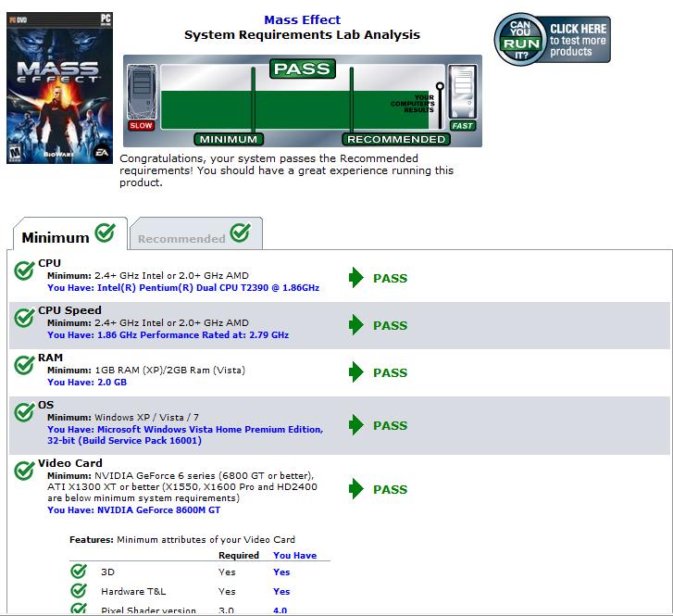Viewport: 673px width, 616px height.
Task: Click the FAST label on the meter
Action: [462, 126]
